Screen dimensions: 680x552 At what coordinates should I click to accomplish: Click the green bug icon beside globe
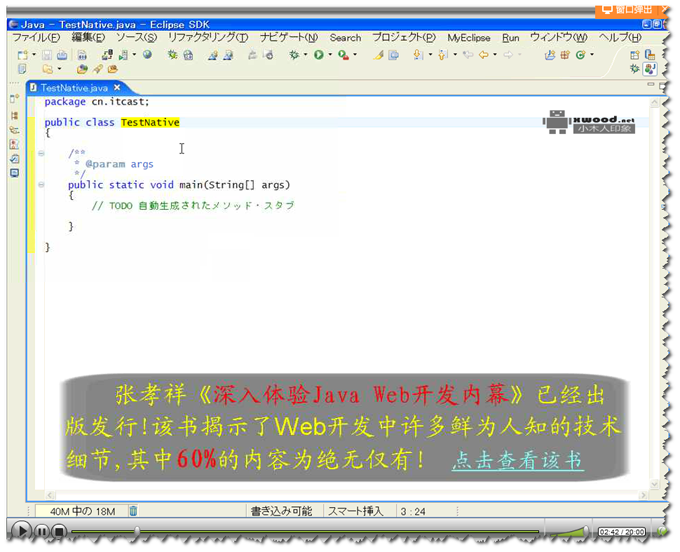(x=173, y=55)
